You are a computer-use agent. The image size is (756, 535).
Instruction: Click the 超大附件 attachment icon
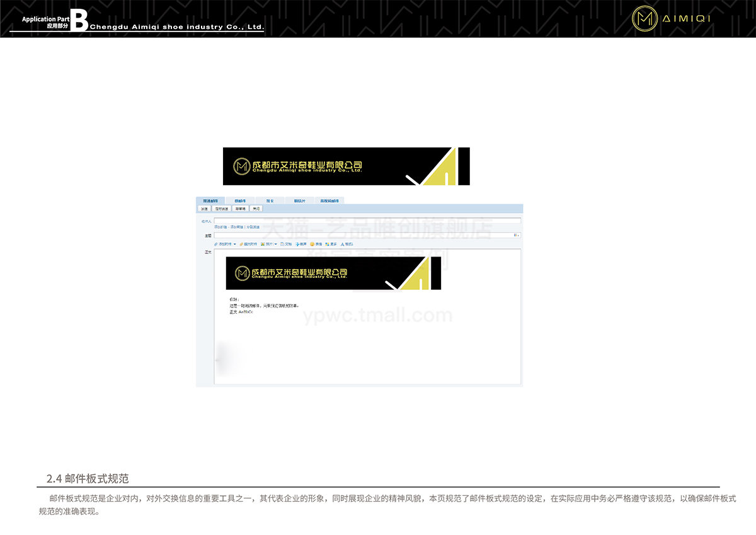click(x=241, y=244)
